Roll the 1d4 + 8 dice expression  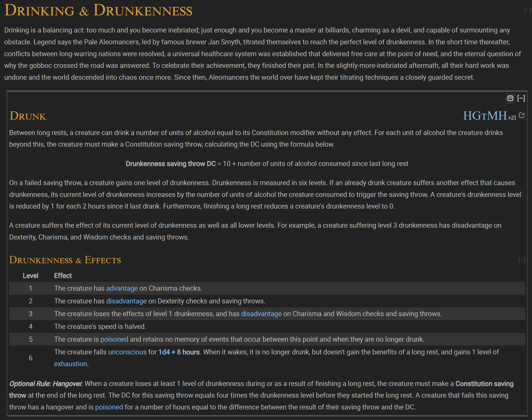pos(170,352)
